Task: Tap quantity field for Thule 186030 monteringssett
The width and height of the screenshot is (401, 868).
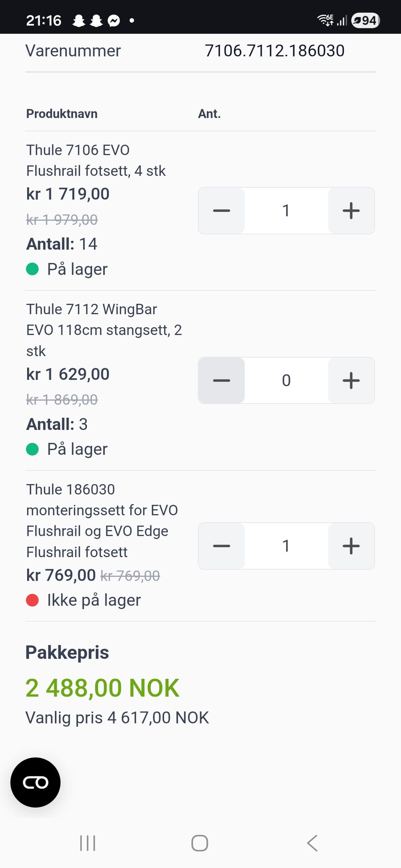Action: pos(286,546)
